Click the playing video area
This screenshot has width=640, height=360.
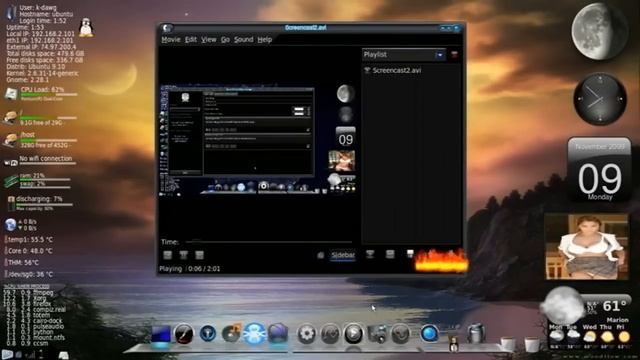(x=258, y=140)
